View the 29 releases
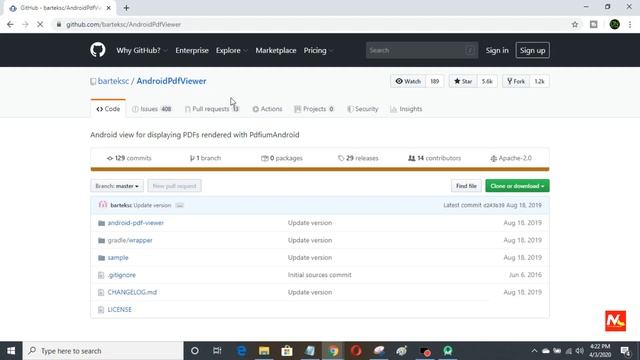Image resolution: width=640 pixels, height=360 pixels. 358,158
